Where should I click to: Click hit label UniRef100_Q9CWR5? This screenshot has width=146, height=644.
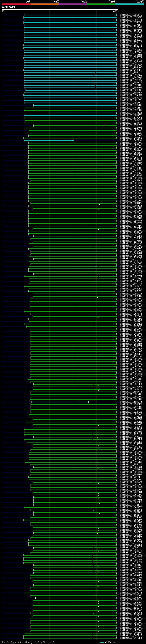131,344
